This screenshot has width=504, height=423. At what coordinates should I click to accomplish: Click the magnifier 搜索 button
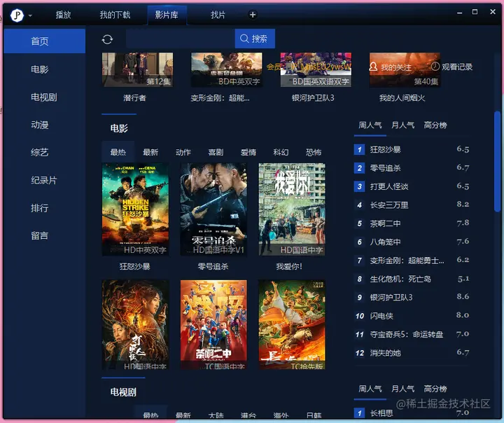[255, 39]
